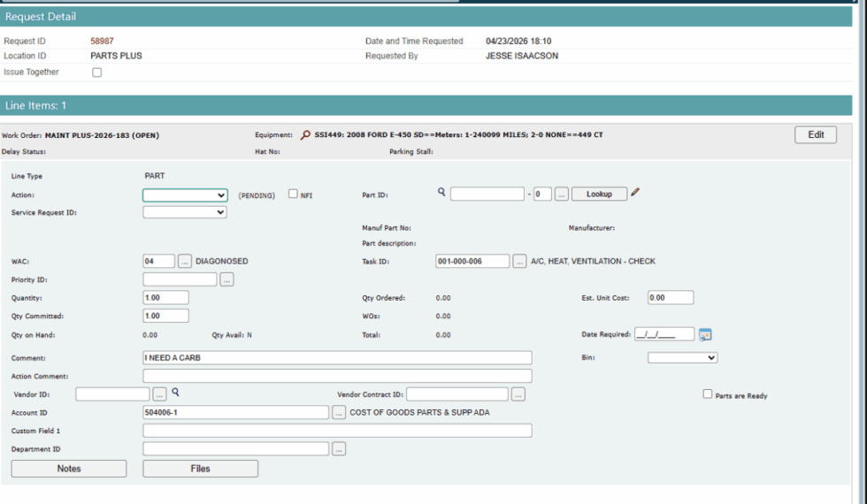Open the Department ID ellipsis browse button
The height and width of the screenshot is (504, 867).
pos(338,449)
